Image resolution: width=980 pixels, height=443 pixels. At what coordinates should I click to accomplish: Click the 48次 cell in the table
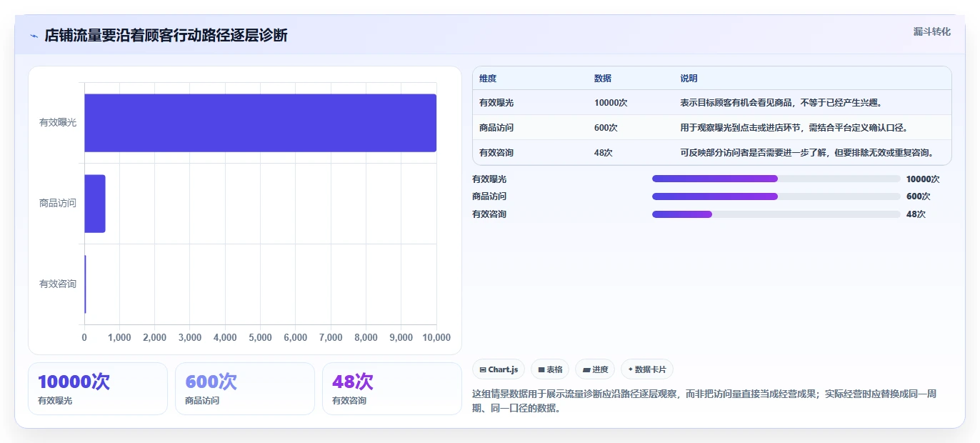tap(604, 153)
